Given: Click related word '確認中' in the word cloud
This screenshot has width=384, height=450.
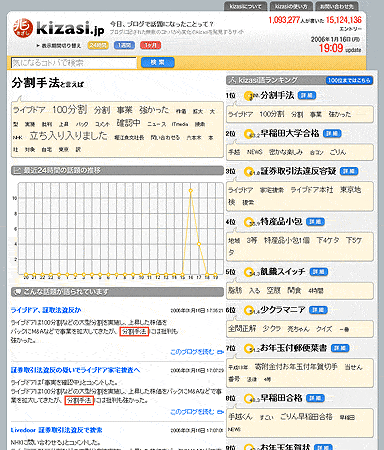Looking at the screenshot, I should [128, 123].
